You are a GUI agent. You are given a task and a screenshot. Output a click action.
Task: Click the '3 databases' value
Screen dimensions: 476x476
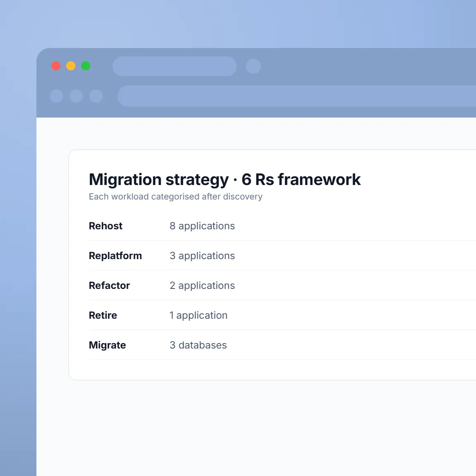click(198, 345)
